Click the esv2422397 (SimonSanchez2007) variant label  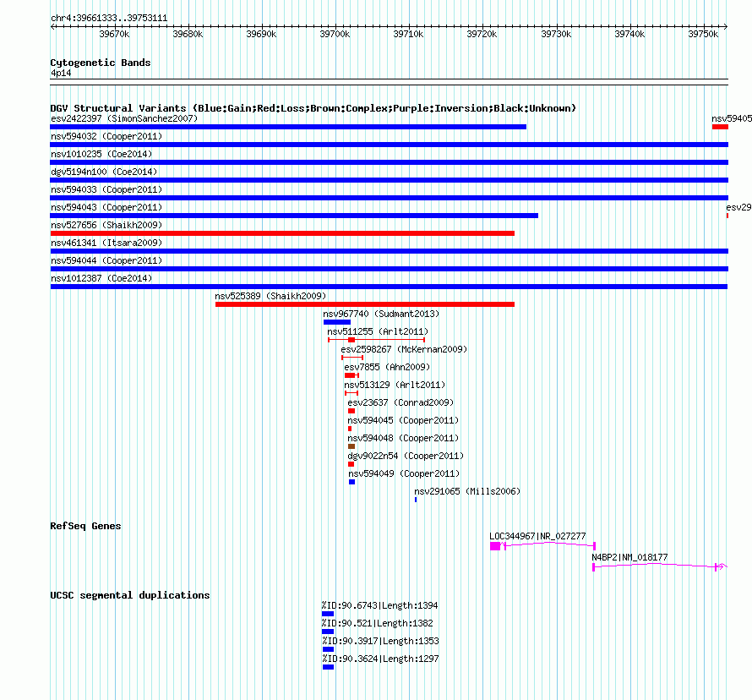coord(124,118)
